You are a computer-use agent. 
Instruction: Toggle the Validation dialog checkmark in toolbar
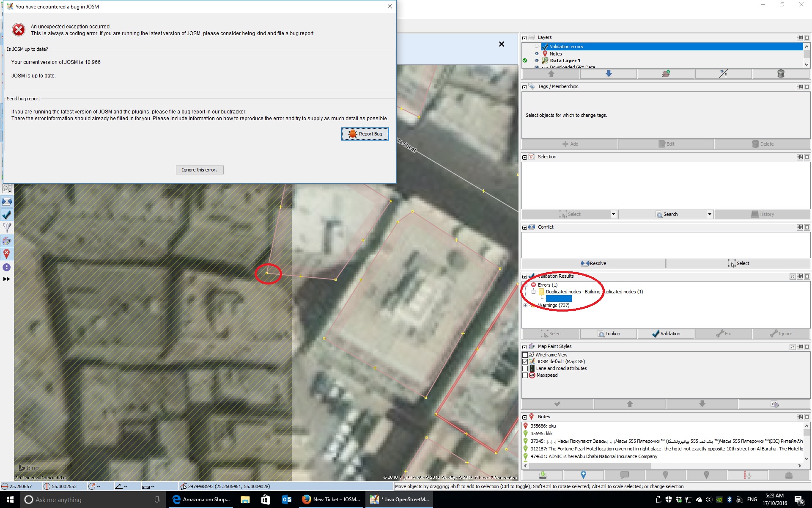[7, 215]
